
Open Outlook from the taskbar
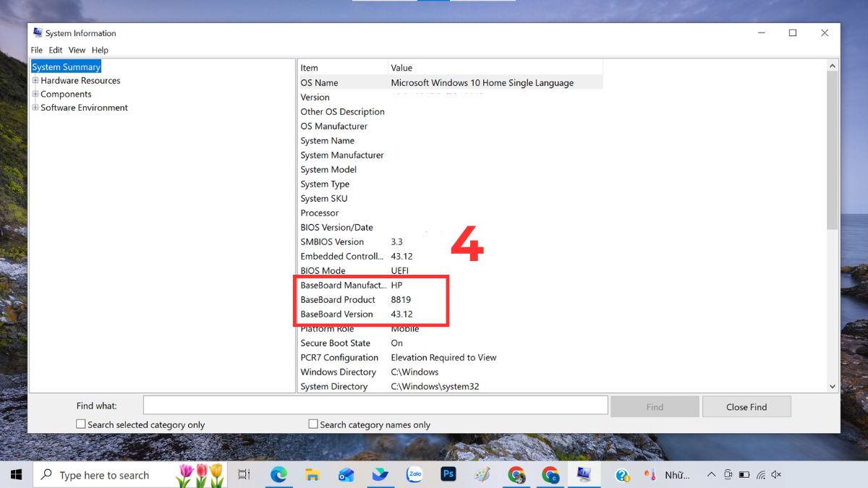click(346, 475)
